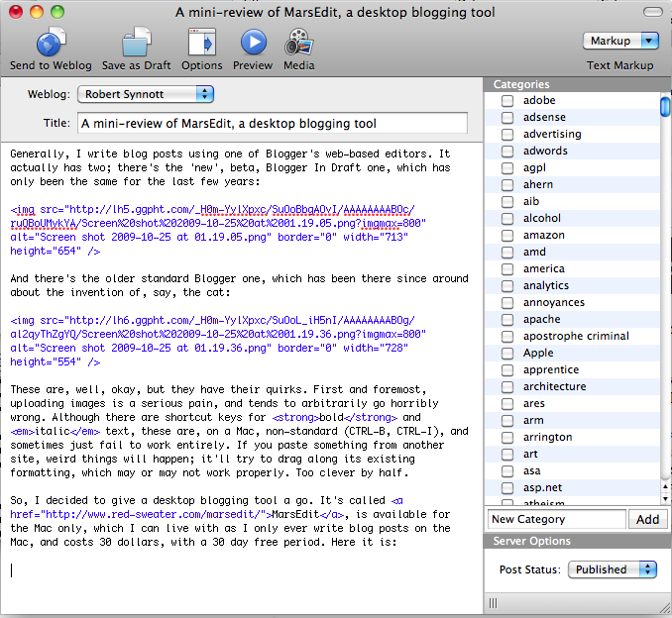Image resolution: width=672 pixels, height=618 pixels.
Task: Toggle the amd category checkbox
Action: point(507,253)
